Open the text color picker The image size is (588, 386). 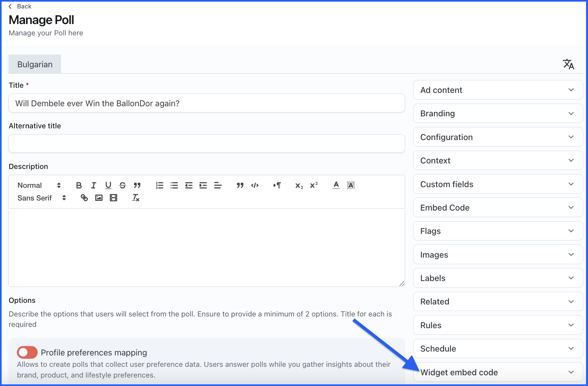pos(336,185)
